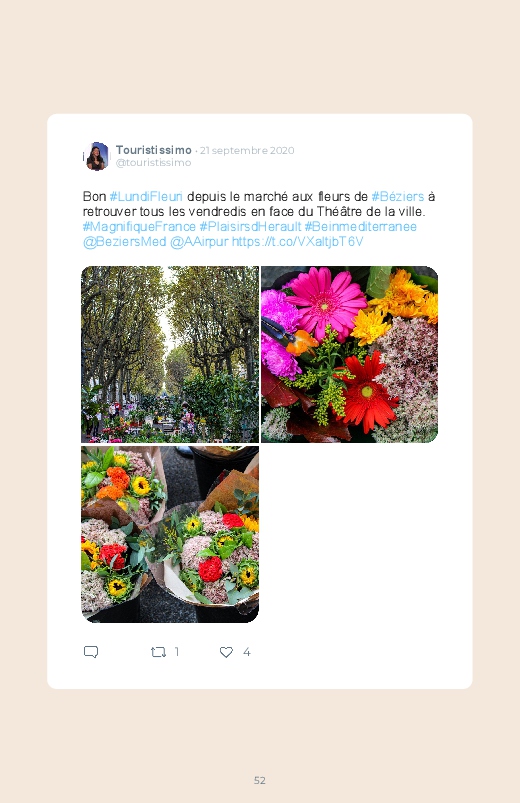520x803 pixels.
Task: View the sunflower bouquets photo
Action: coord(170,535)
